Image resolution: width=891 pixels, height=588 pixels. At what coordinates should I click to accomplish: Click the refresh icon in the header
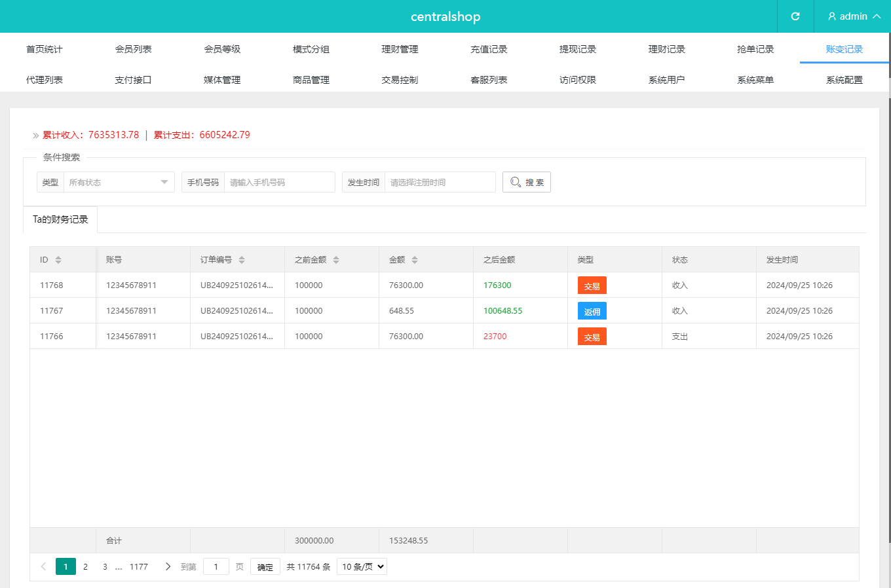tap(795, 16)
